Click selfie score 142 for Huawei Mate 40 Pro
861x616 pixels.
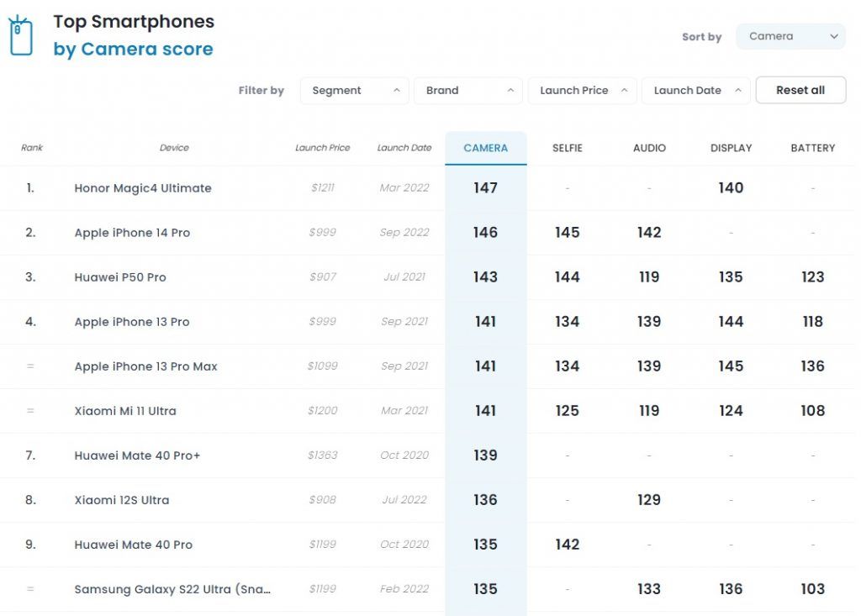[x=568, y=545]
